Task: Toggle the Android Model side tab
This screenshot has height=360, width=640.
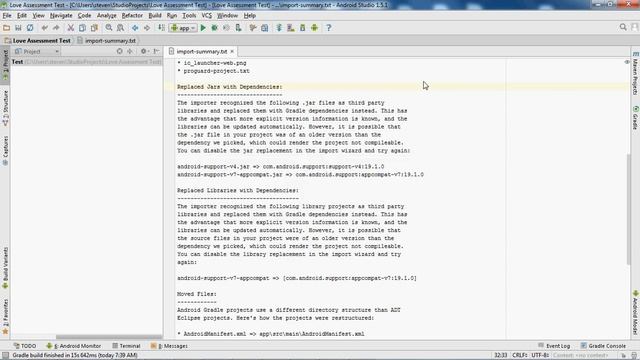Action: (636, 313)
